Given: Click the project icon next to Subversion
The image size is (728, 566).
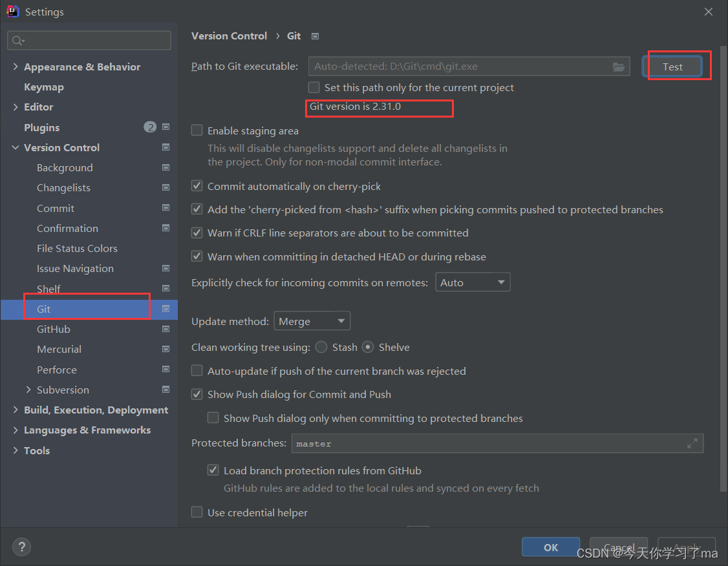Looking at the screenshot, I should coord(166,389).
